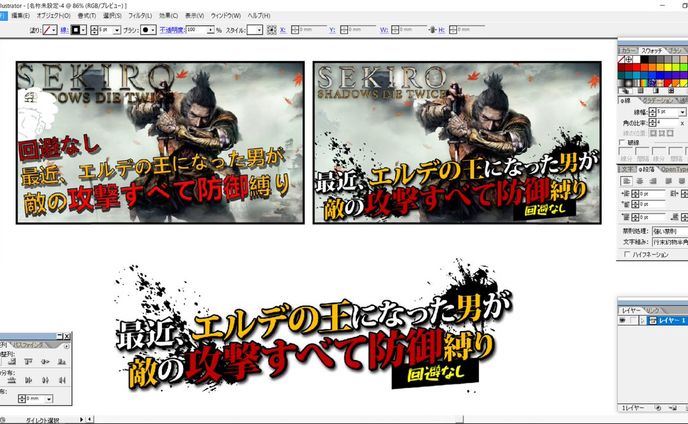Image resolution: width=688 pixels, height=424 pixels.
Task: Select the None swatch
Action: (622, 60)
